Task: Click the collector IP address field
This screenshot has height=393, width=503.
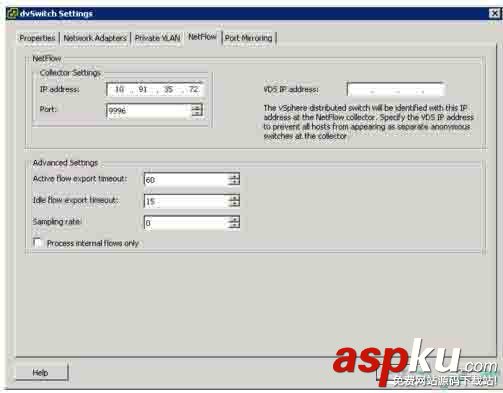Action: 154,89
